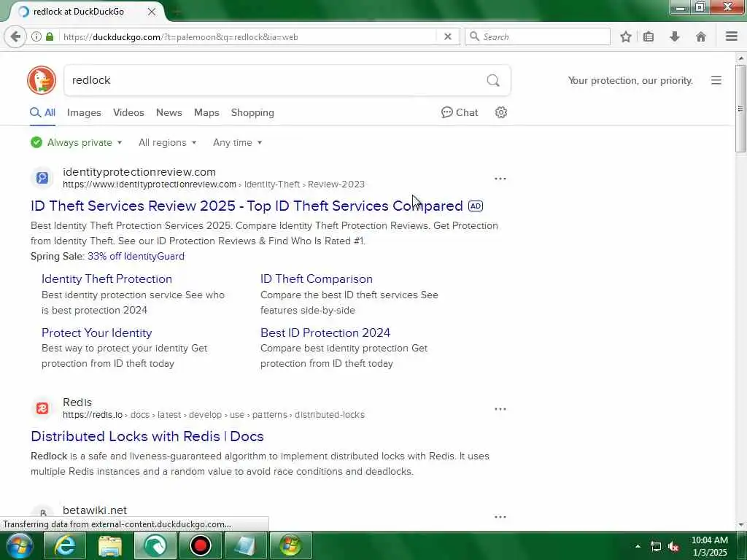The height and width of the screenshot is (560, 747).
Task: Submit search with the magnifier icon
Action: (x=493, y=80)
